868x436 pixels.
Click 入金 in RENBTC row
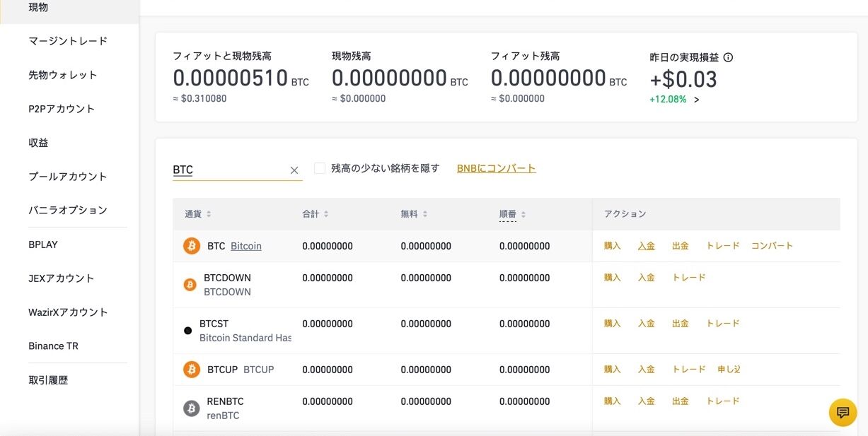click(x=647, y=401)
